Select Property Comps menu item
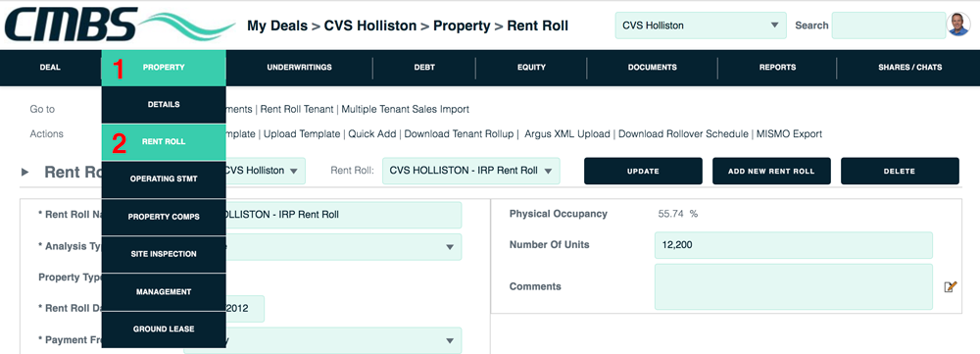The image size is (980, 354). point(164,217)
